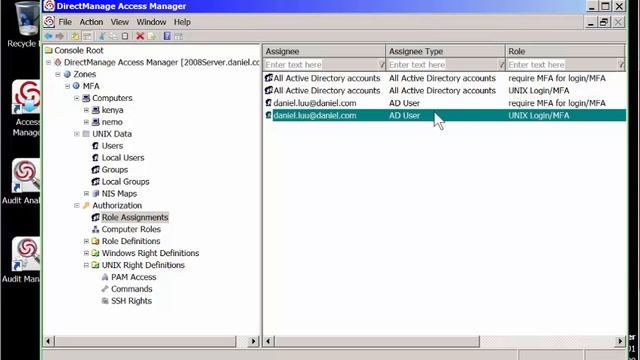Image resolution: width=640 pixels, height=360 pixels.
Task: Click the Role column filter funnel icon
Action: (621, 64)
